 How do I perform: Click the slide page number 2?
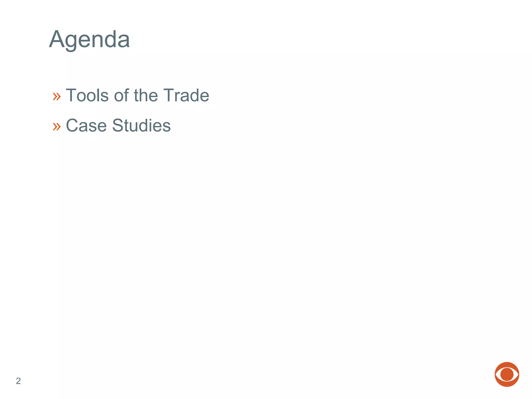pyautogui.click(x=18, y=381)
